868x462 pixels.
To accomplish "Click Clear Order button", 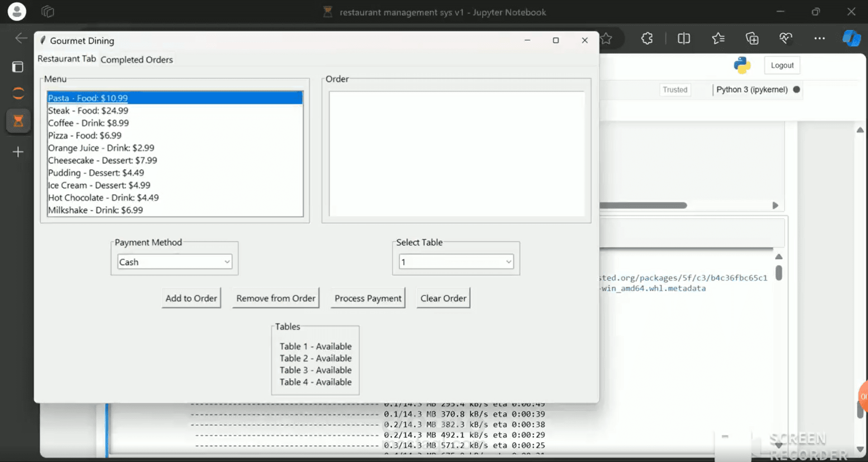I will [443, 298].
